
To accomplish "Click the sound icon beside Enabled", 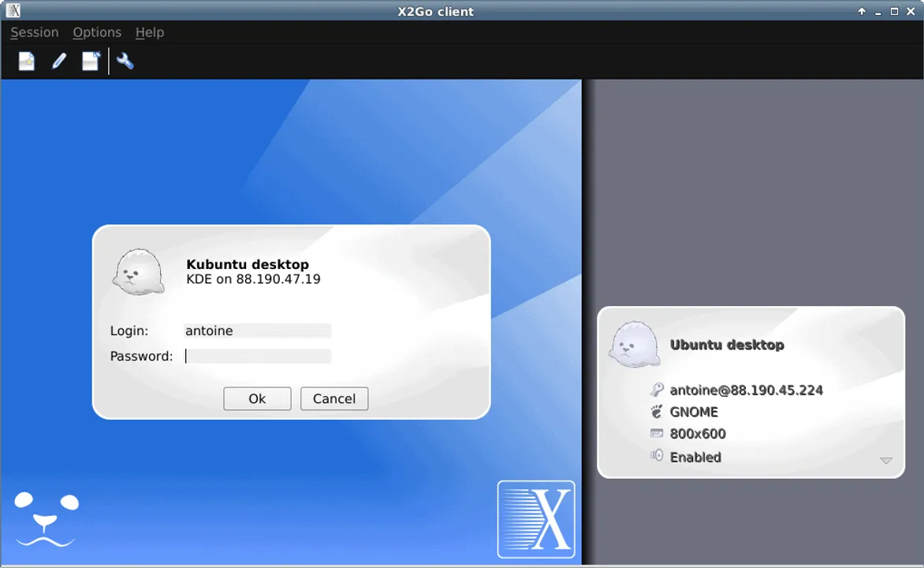I will (x=657, y=455).
